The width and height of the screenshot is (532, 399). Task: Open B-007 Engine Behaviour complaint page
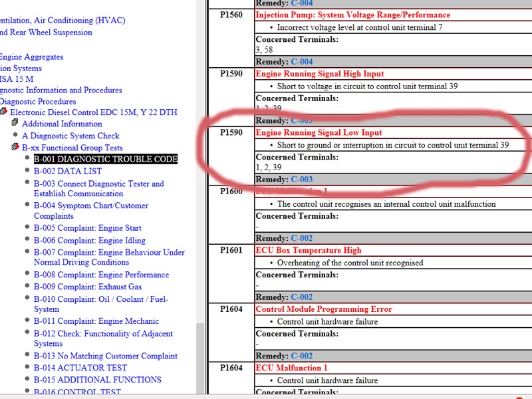tap(109, 257)
